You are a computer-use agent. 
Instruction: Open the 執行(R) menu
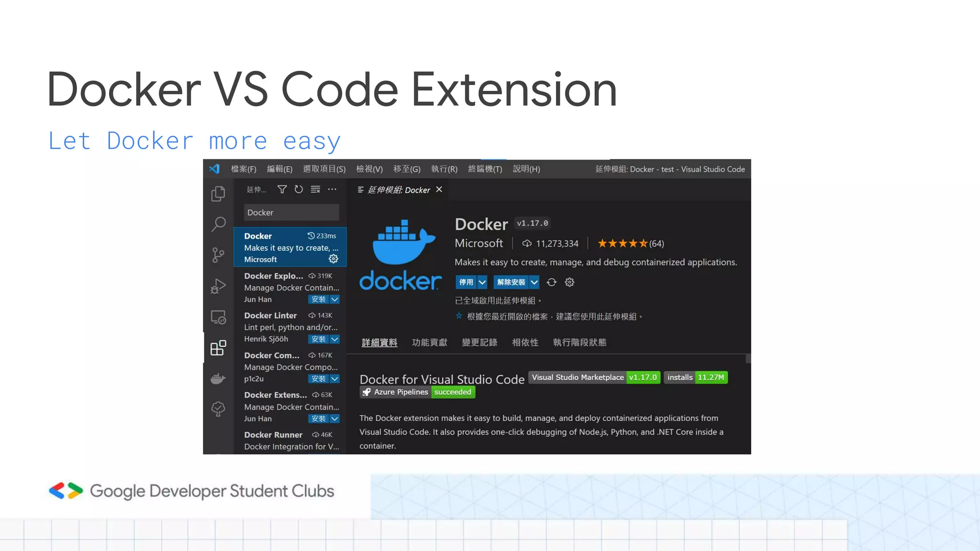click(x=444, y=169)
